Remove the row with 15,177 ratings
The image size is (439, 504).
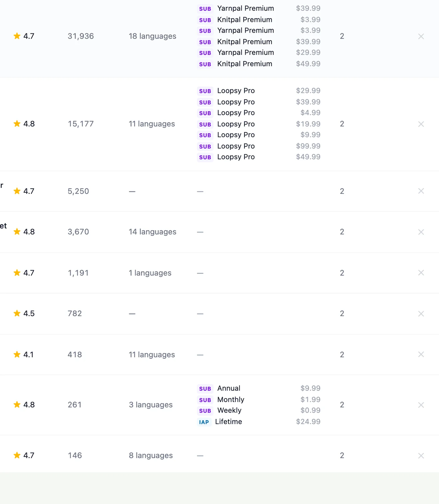click(x=421, y=124)
